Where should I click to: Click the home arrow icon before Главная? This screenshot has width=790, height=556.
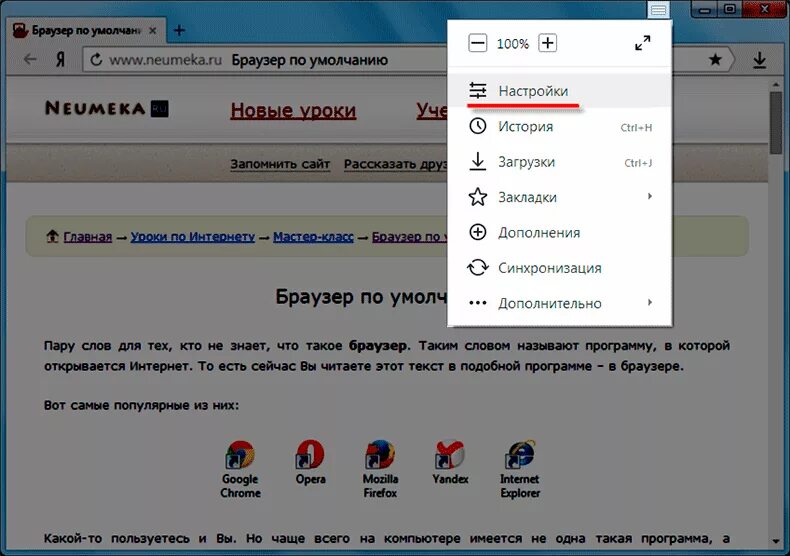(x=52, y=236)
